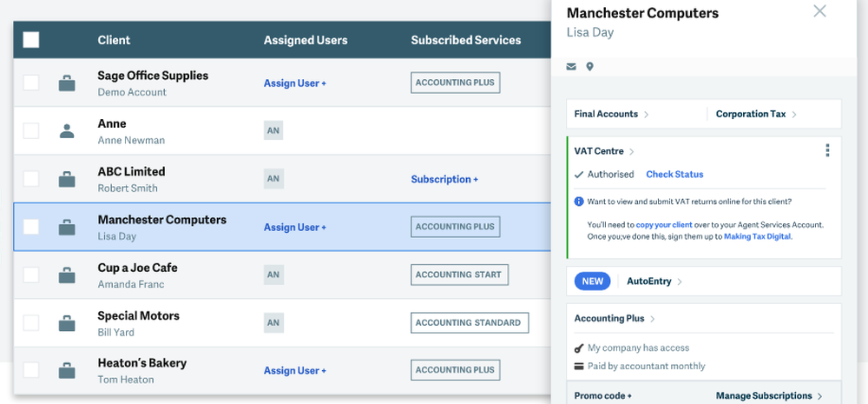Check the Manchester Computers row checkbox
This screenshot has width=868, height=404.
tap(31, 227)
